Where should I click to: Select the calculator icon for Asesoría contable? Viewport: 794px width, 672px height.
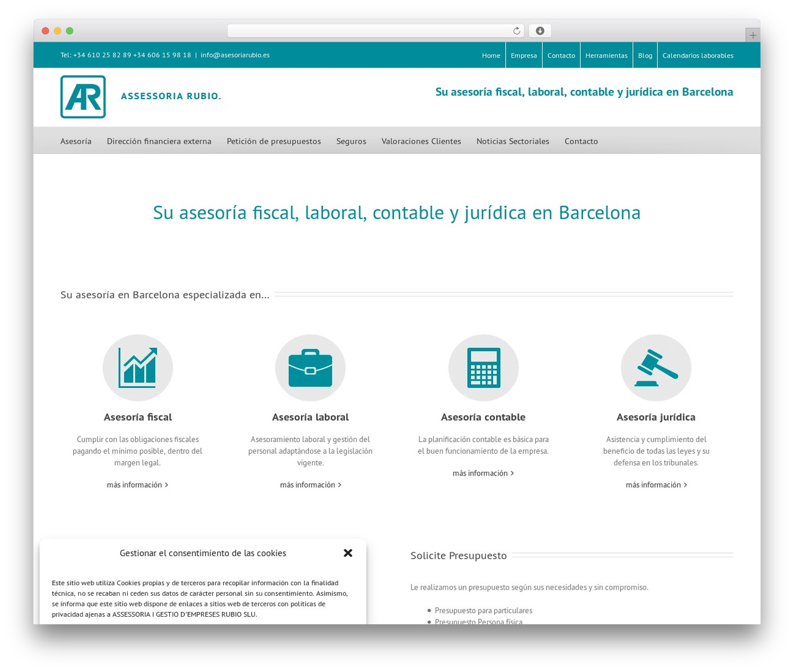pos(483,368)
